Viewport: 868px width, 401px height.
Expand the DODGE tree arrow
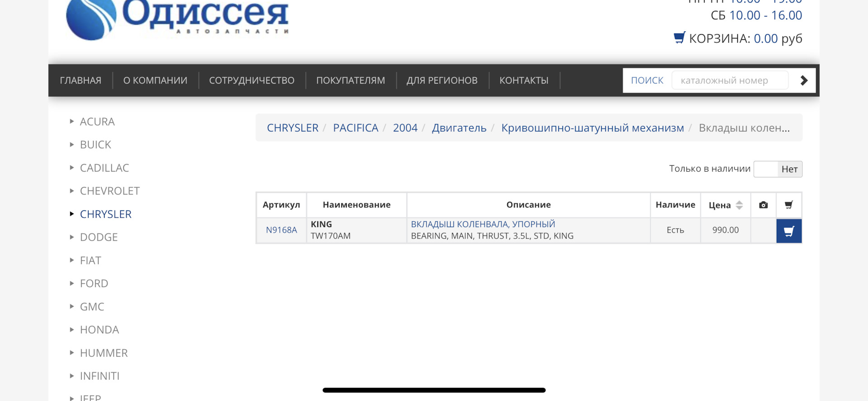71,237
